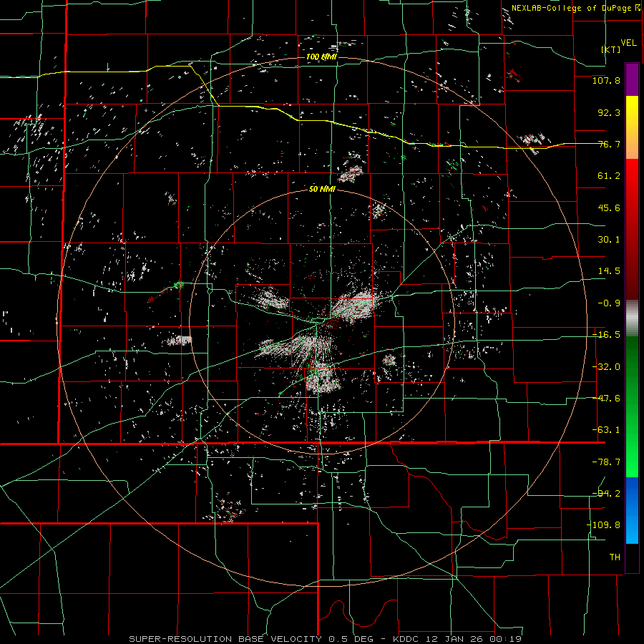Select the 76.7 velocity scale value
The image size is (644, 644).
609,144
